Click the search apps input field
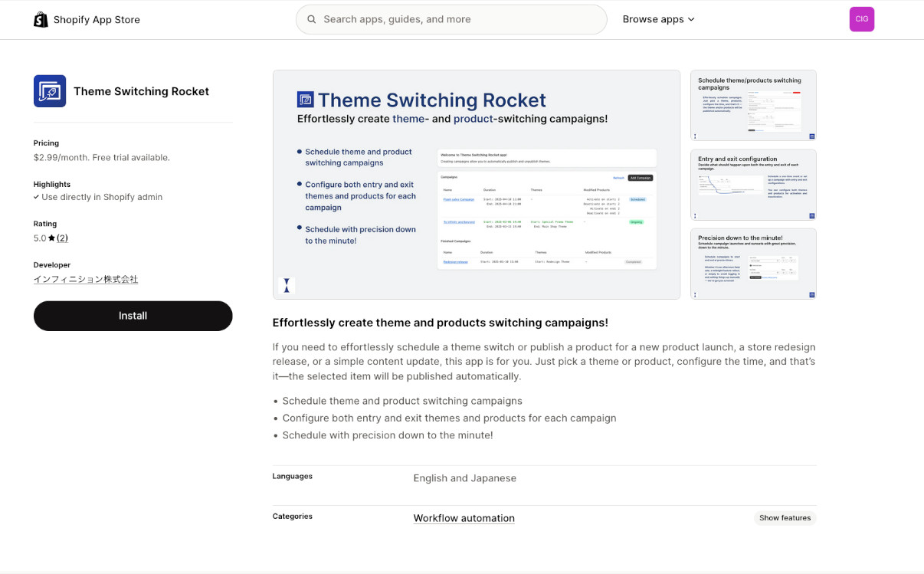924x574 pixels. pos(460,19)
